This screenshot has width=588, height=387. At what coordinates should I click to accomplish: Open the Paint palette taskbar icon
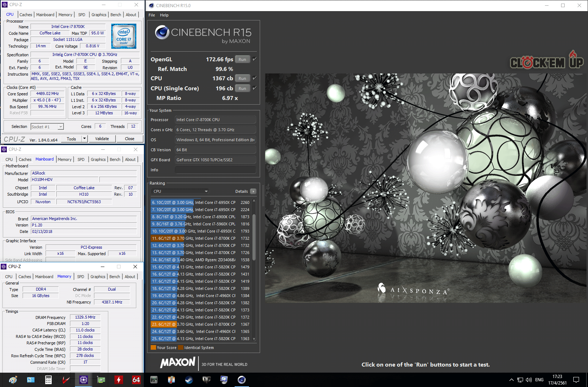[13, 380]
